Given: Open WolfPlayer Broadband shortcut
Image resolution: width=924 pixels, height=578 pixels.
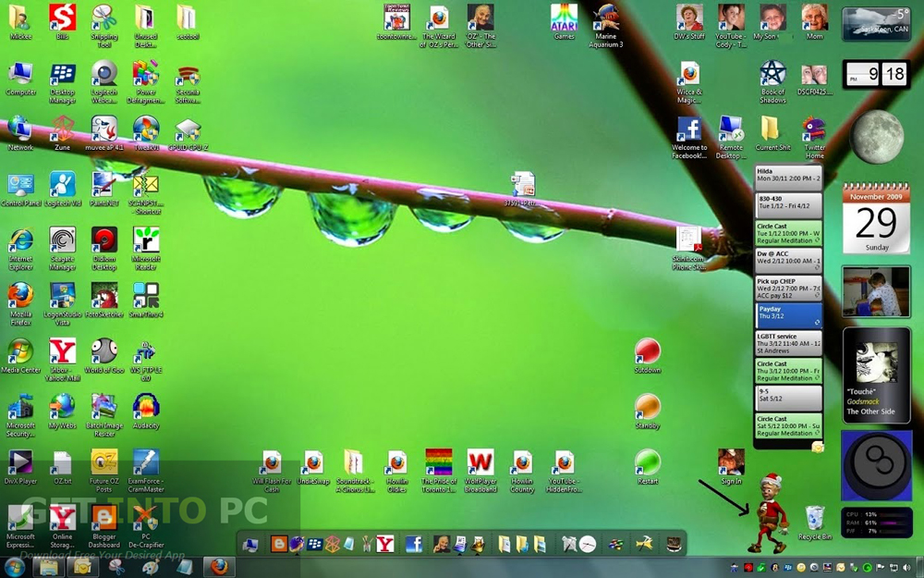Looking at the screenshot, I should point(480,471).
